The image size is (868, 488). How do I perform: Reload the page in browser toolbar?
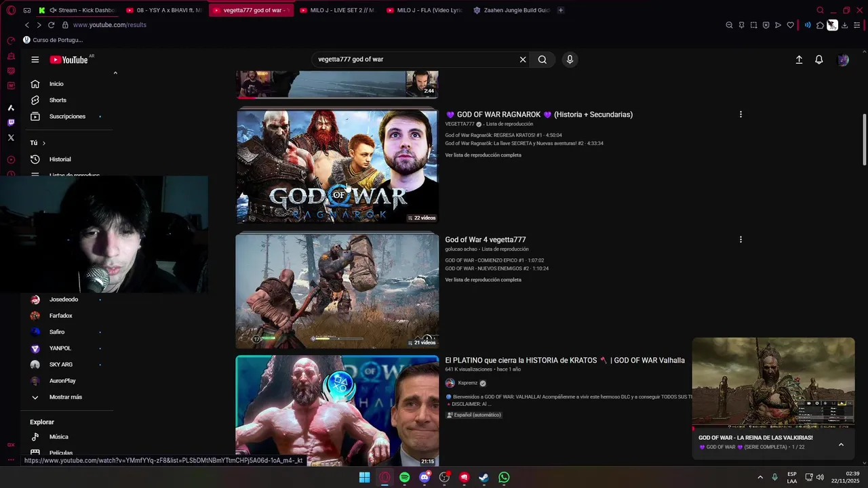51,25
